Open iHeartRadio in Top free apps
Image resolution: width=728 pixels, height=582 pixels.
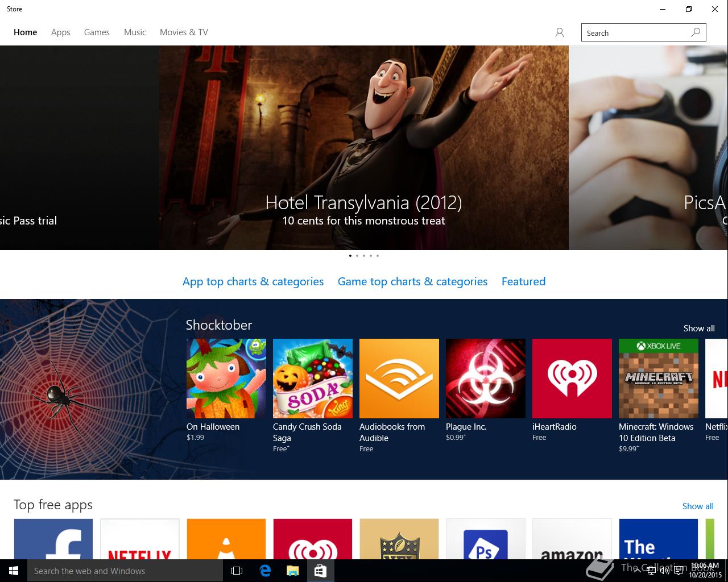313,539
